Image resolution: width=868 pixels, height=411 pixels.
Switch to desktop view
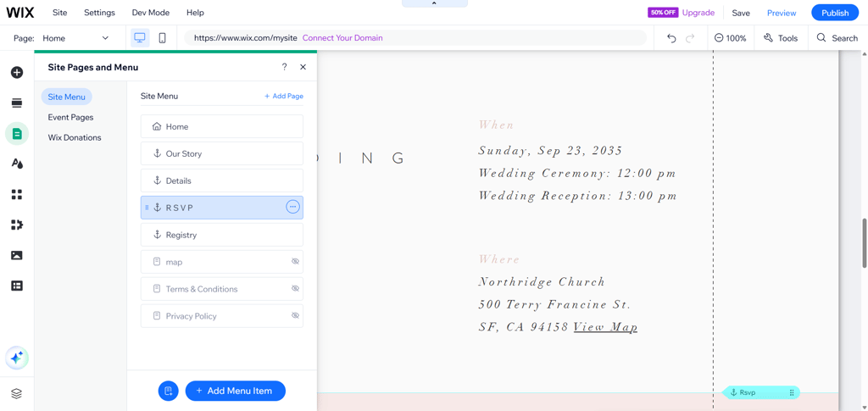[x=140, y=38]
